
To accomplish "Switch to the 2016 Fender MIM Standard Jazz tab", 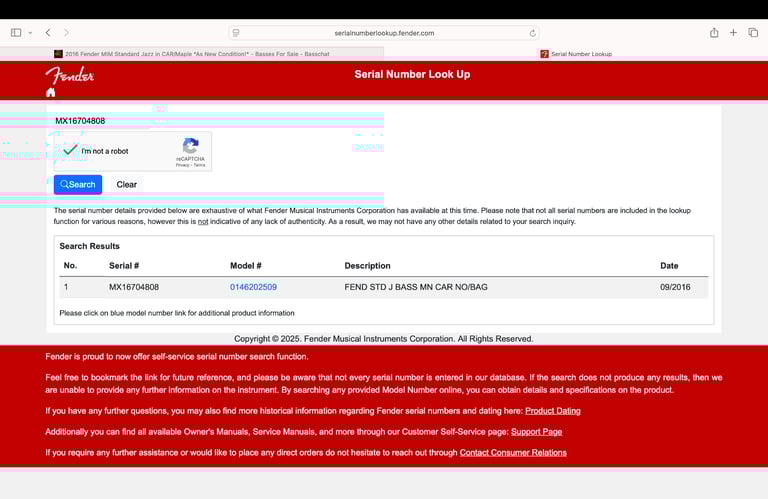I will click(192, 54).
